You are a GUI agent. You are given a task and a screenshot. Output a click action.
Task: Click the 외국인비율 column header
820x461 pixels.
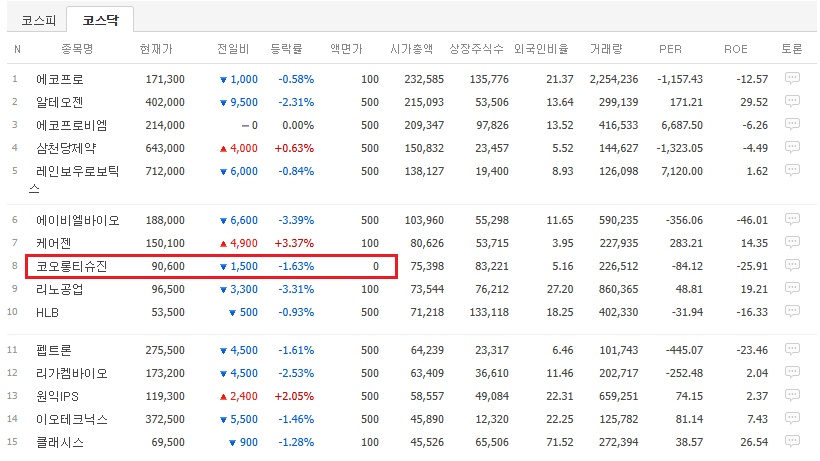click(542, 49)
